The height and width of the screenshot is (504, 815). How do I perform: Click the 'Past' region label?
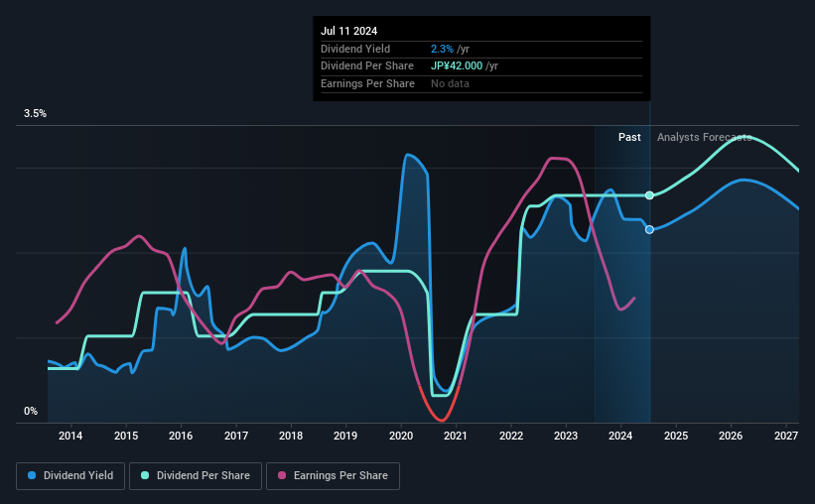coord(629,137)
